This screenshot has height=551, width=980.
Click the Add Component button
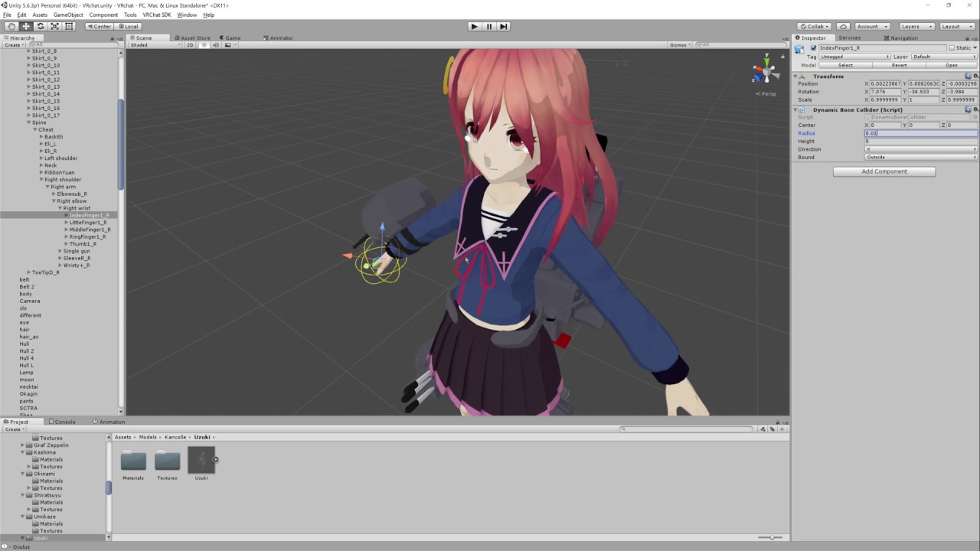point(884,171)
